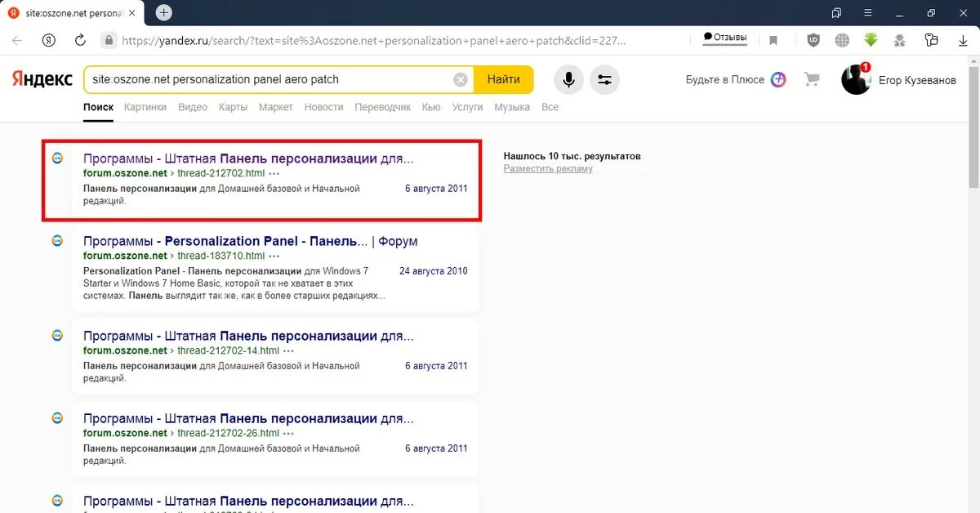Open the uBlock shield extension
This screenshot has width=980, height=513.
(x=813, y=40)
